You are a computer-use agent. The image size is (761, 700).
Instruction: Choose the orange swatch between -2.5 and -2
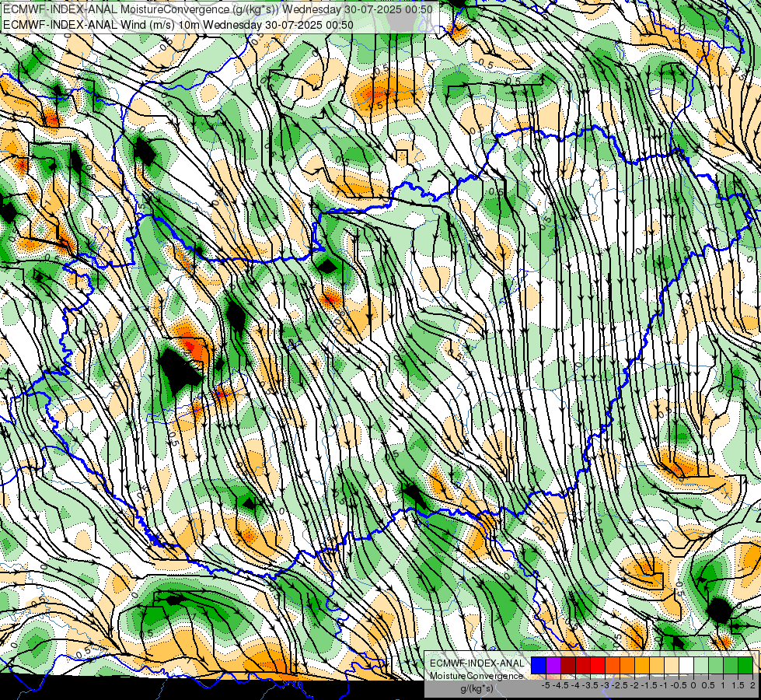pos(627,666)
